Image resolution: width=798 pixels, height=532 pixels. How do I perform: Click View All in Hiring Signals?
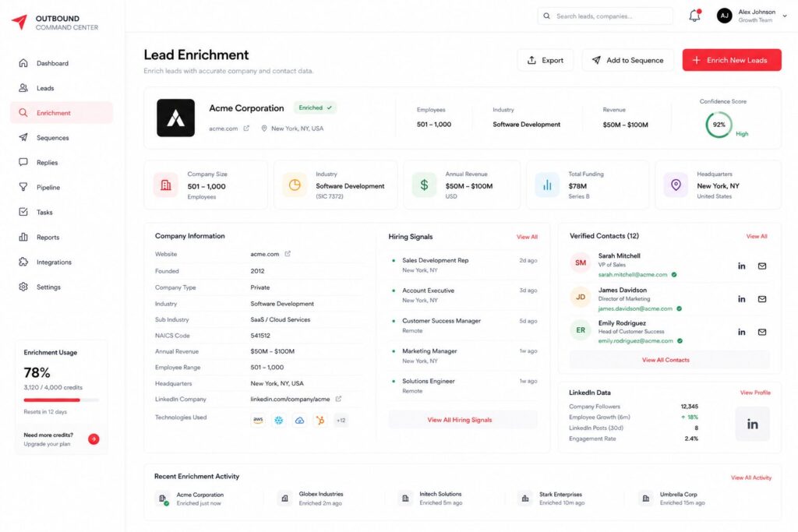tap(527, 237)
